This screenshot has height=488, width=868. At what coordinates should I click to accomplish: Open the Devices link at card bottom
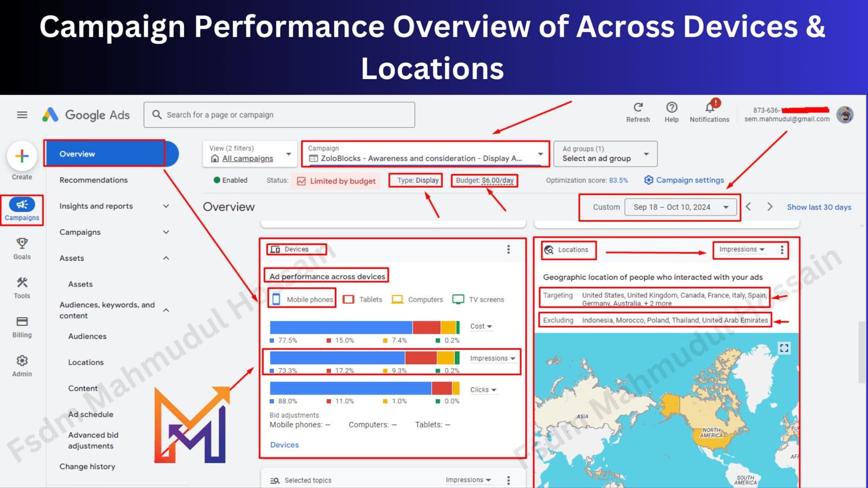(284, 445)
